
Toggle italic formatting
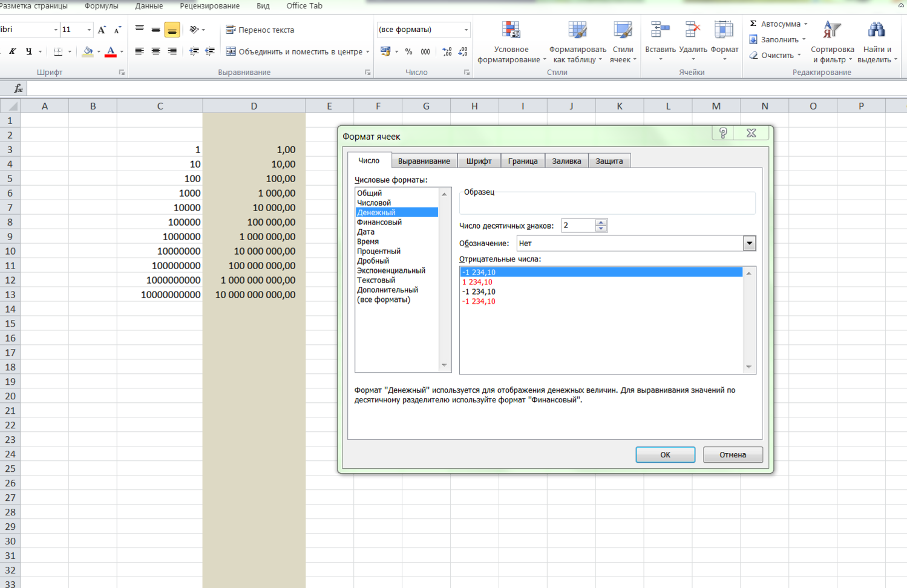click(12, 52)
